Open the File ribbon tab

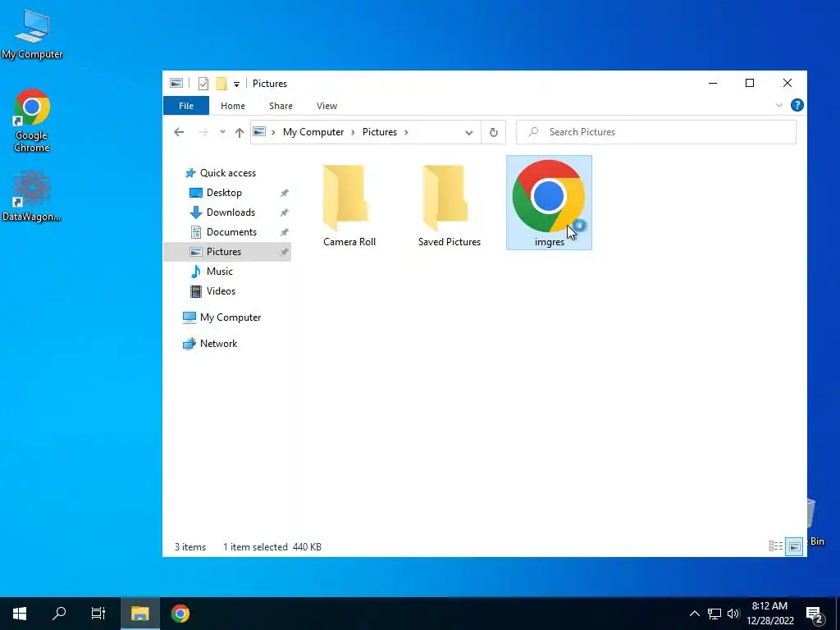[186, 106]
